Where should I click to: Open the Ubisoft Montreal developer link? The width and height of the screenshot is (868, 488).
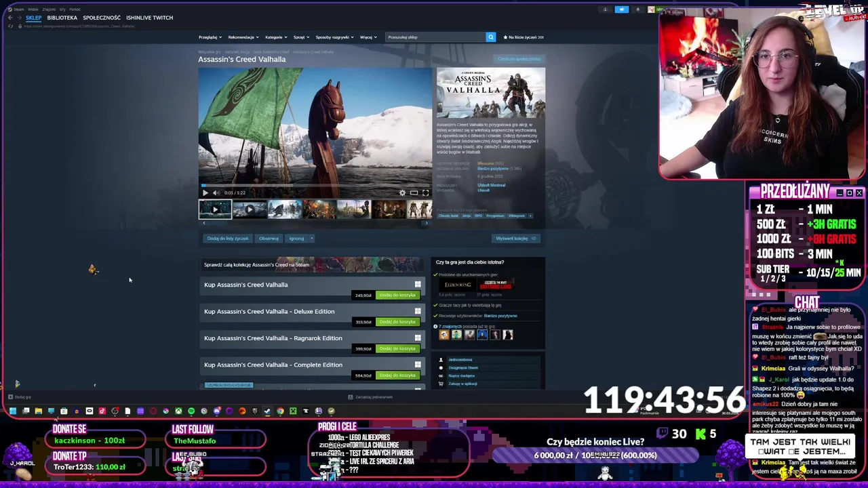pyautogui.click(x=492, y=185)
